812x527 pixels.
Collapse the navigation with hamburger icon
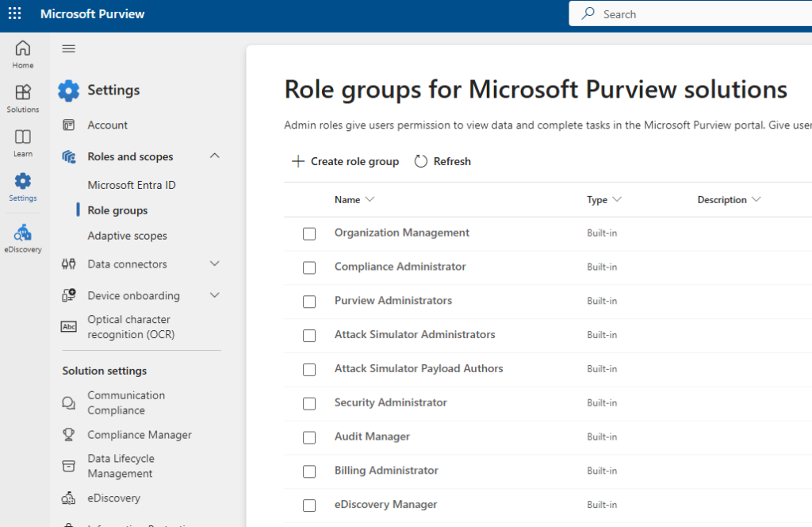click(x=69, y=48)
